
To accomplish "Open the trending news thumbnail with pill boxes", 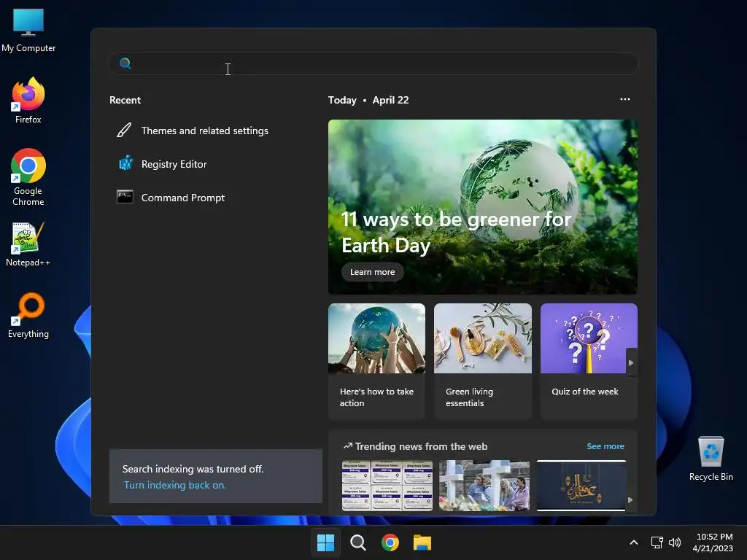I will click(x=387, y=485).
